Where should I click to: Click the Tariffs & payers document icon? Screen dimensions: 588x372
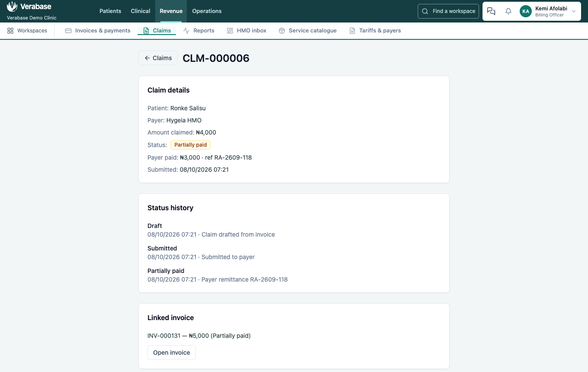click(352, 31)
